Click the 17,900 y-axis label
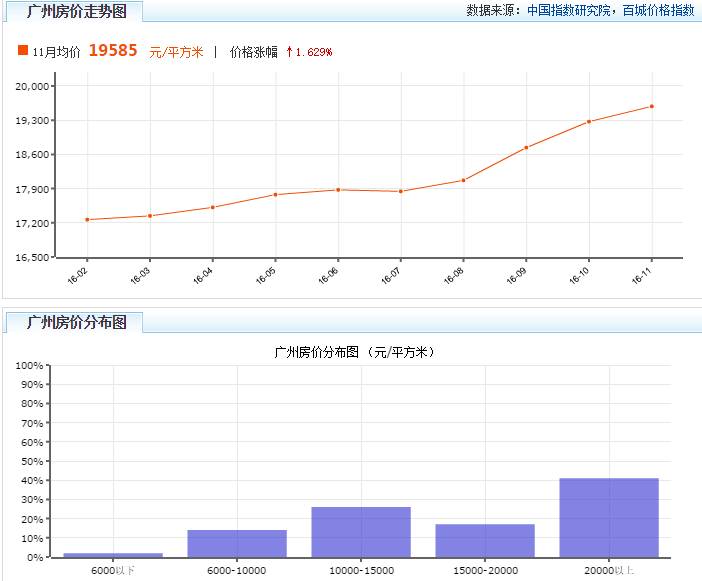The width and height of the screenshot is (702, 581). pos(32,189)
